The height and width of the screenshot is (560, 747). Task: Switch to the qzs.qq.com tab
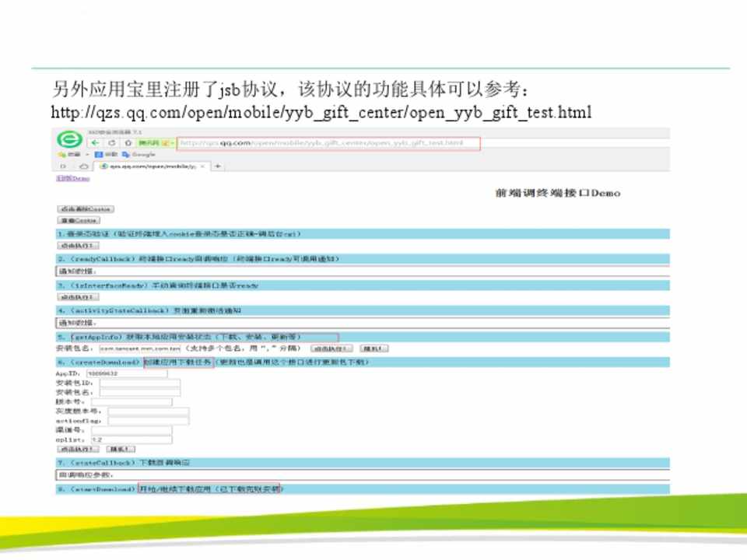(x=148, y=166)
